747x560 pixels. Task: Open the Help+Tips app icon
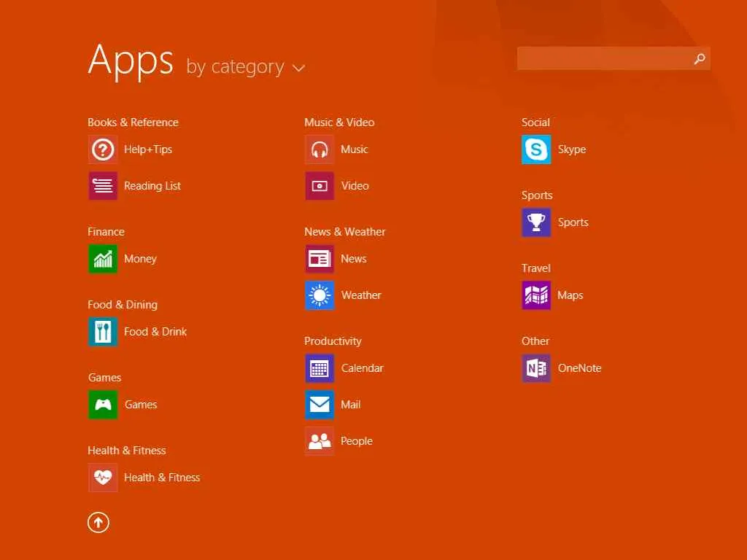pos(103,149)
